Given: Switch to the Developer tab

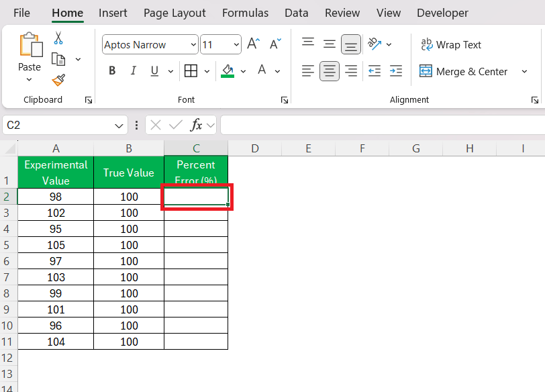Looking at the screenshot, I should click(x=442, y=13).
